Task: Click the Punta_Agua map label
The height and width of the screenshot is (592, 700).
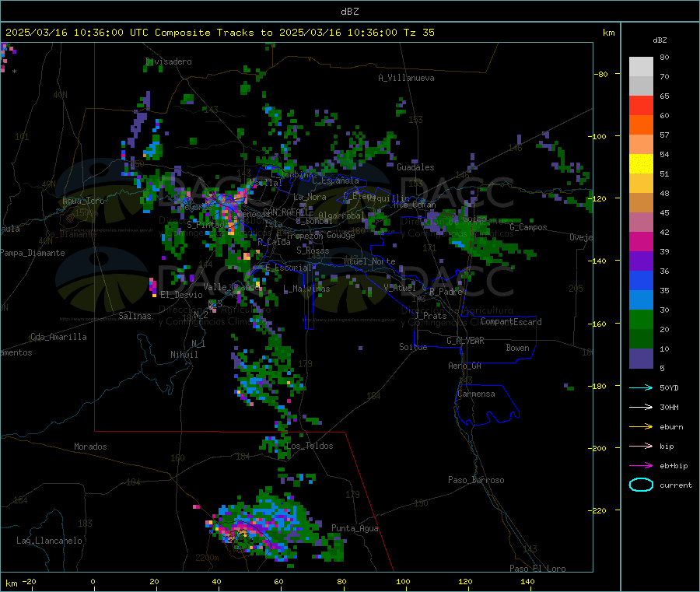Action: [355, 528]
